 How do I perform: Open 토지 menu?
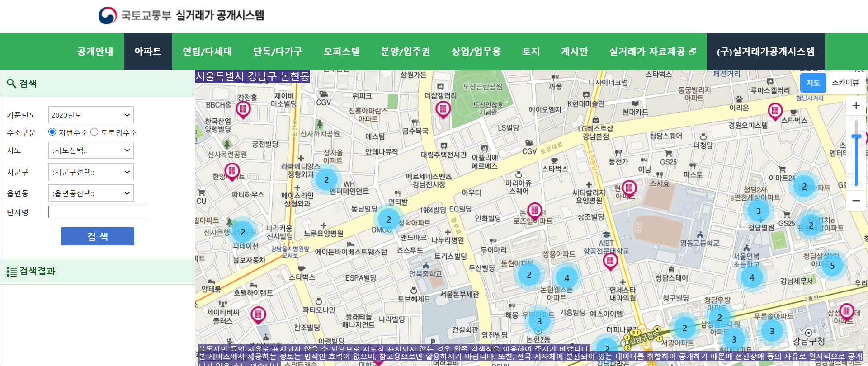pyautogui.click(x=531, y=52)
